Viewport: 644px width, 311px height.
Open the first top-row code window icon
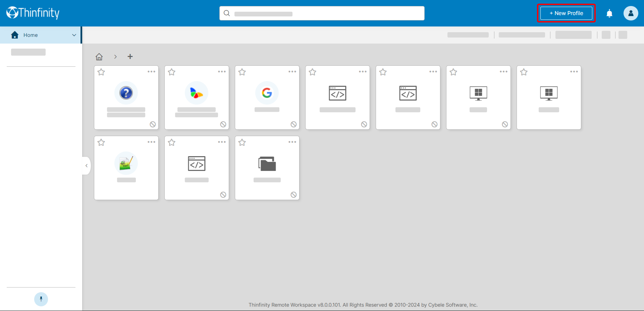pyautogui.click(x=337, y=93)
